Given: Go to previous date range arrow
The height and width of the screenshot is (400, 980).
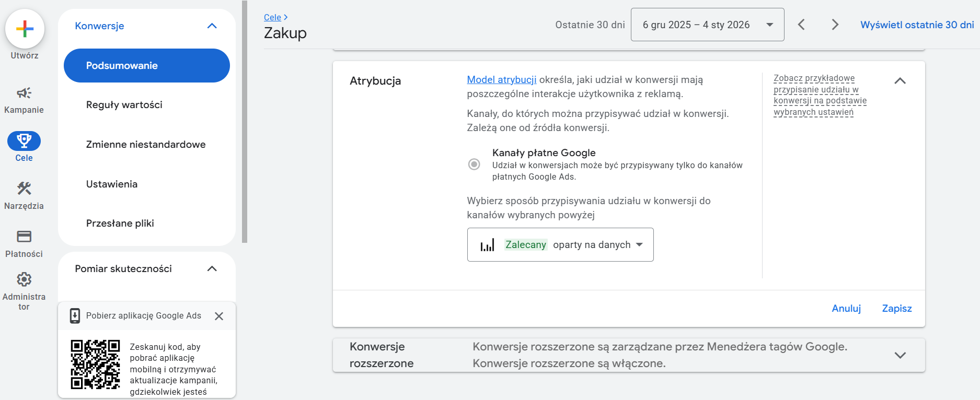Looking at the screenshot, I should coord(801,25).
